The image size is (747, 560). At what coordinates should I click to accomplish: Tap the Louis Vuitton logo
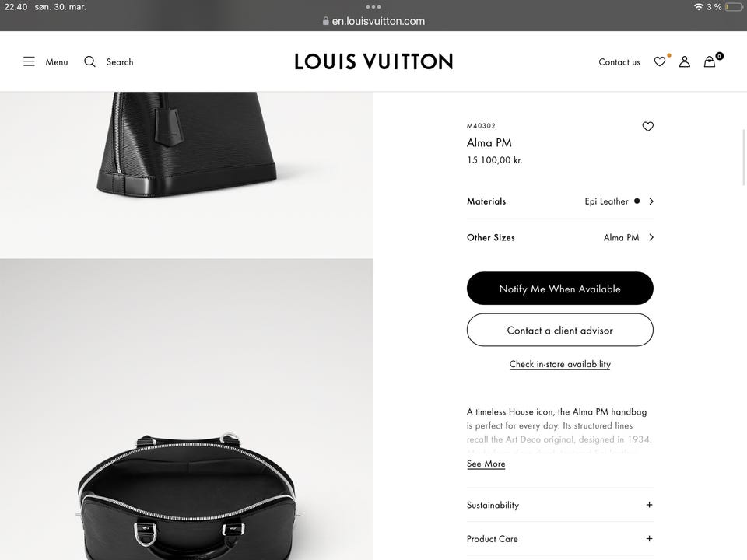pos(373,61)
